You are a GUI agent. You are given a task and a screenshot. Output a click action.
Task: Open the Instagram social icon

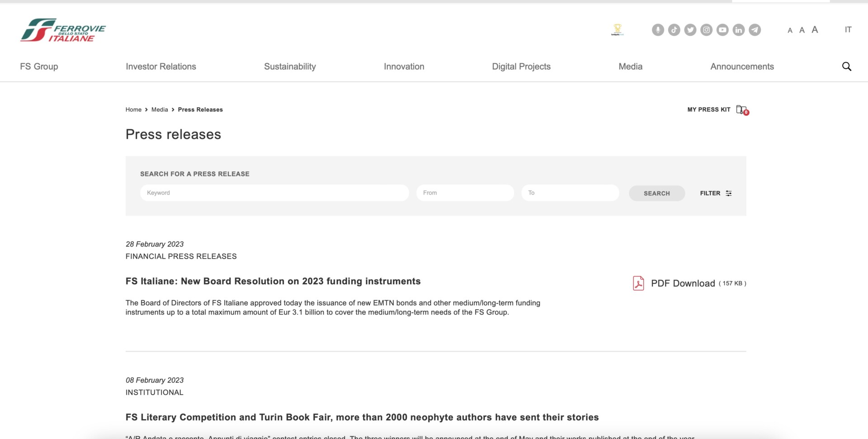(x=707, y=30)
